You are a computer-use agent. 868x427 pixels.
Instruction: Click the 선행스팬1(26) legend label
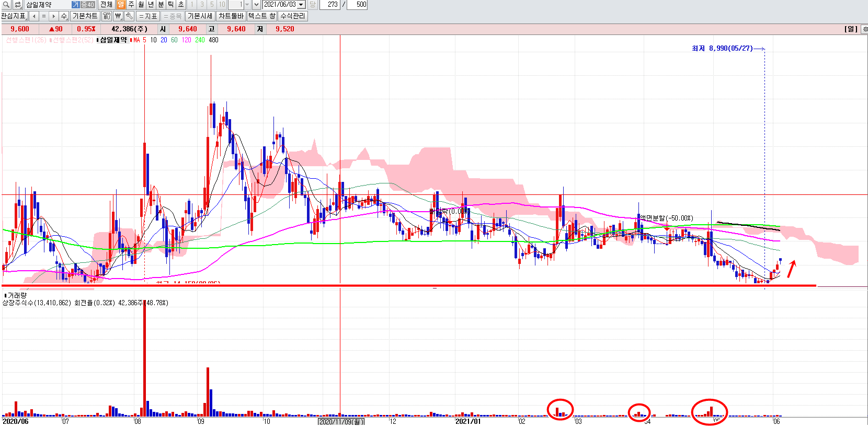(x=26, y=40)
